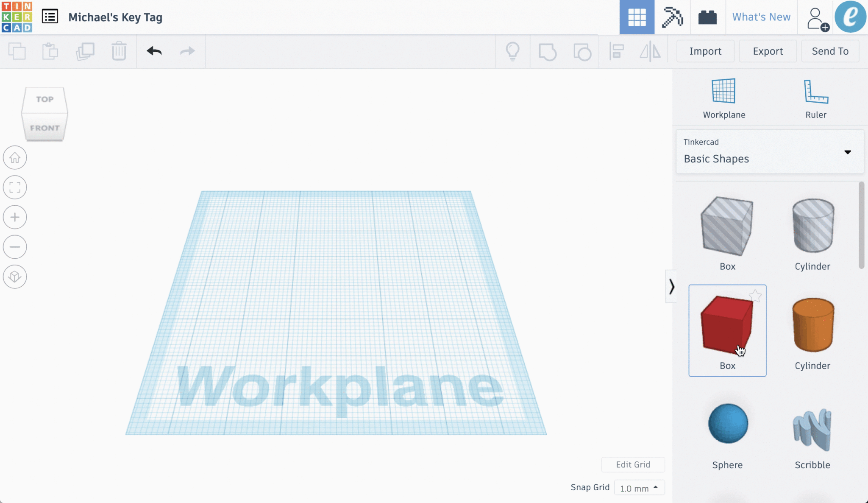
Task: Select the Ruler tool
Action: click(x=815, y=98)
